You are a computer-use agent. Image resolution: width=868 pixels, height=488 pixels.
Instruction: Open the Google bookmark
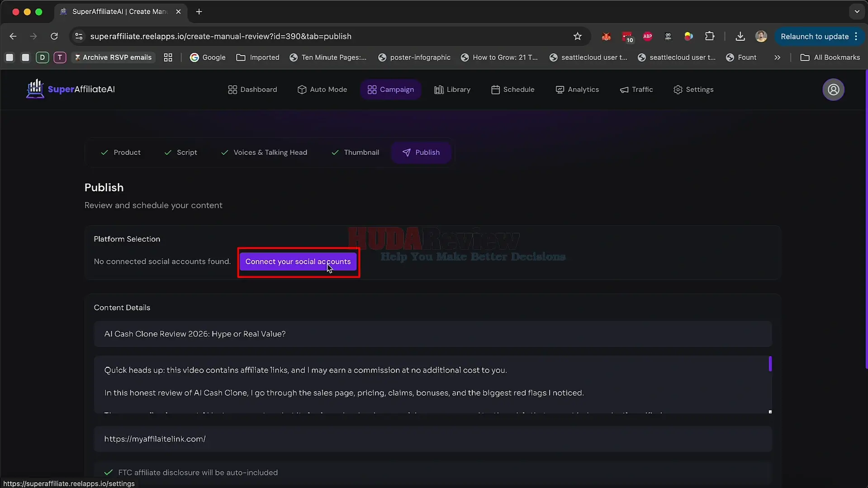click(208, 57)
